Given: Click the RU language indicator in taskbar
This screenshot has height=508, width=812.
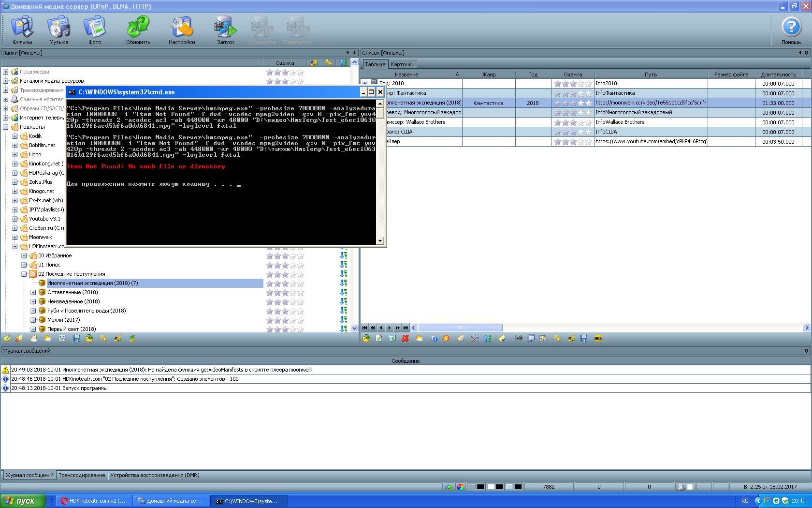Looking at the screenshot, I should (745, 501).
